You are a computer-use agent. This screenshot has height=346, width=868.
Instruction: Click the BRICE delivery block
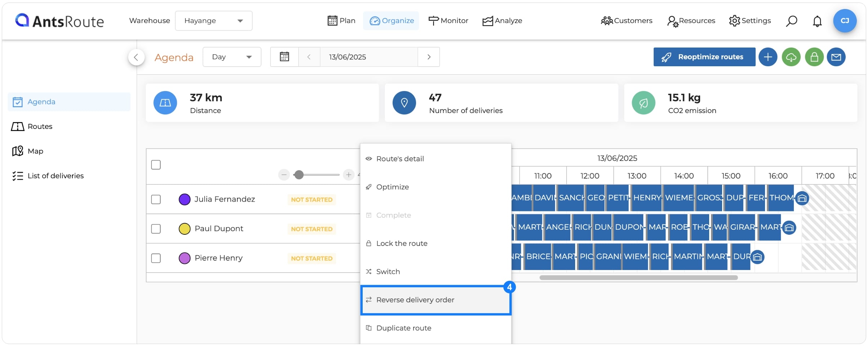tap(537, 257)
